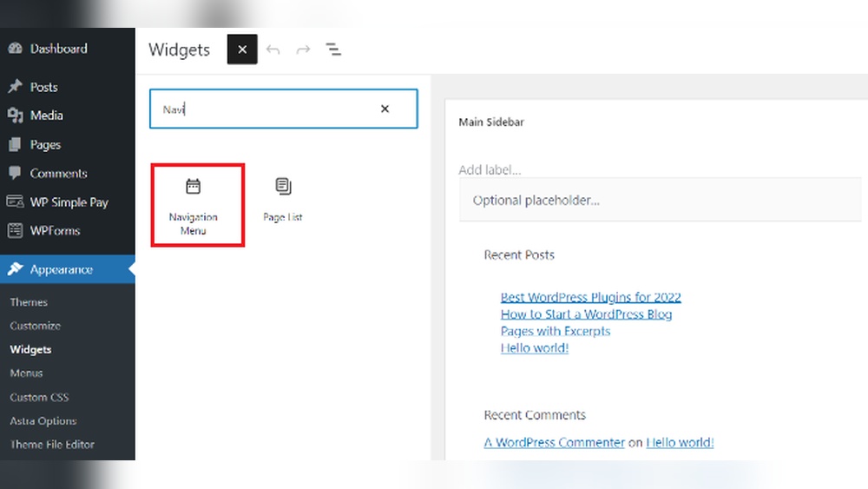Click the Optional placeholder search field

coord(660,200)
